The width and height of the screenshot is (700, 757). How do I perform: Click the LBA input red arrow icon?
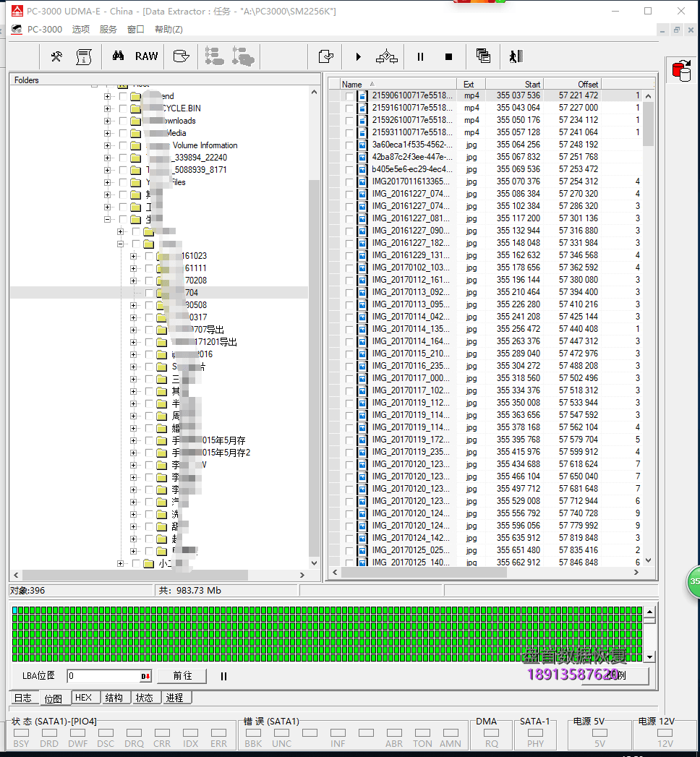(x=145, y=676)
